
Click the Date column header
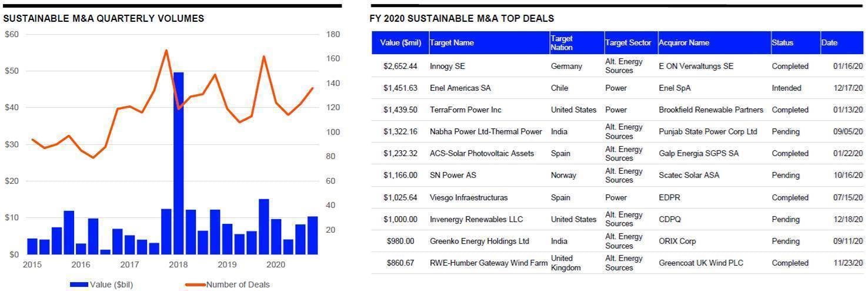pyautogui.click(x=829, y=43)
